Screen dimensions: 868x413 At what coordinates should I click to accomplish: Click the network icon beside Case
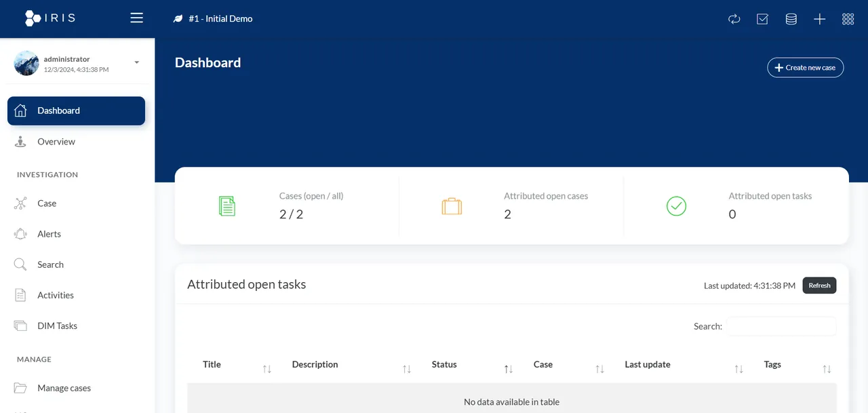[x=20, y=203]
